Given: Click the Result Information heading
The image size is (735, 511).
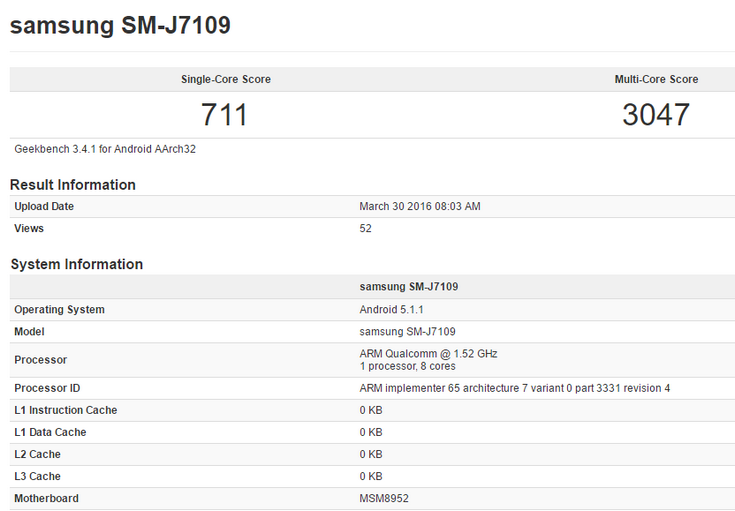Looking at the screenshot, I should [x=73, y=185].
